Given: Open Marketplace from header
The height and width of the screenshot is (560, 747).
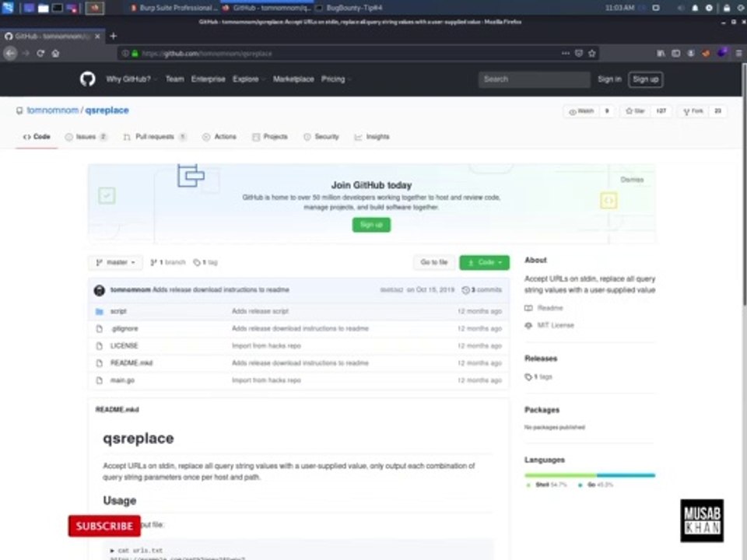Looking at the screenshot, I should 293,79.
